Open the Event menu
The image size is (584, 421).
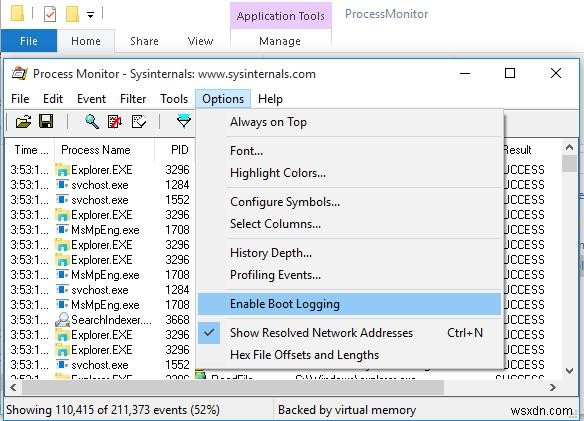tap(91, 99)
